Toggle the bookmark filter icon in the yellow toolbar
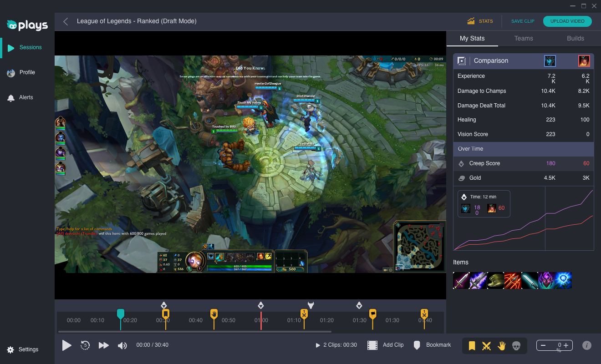601x364 pixels. 472,346
